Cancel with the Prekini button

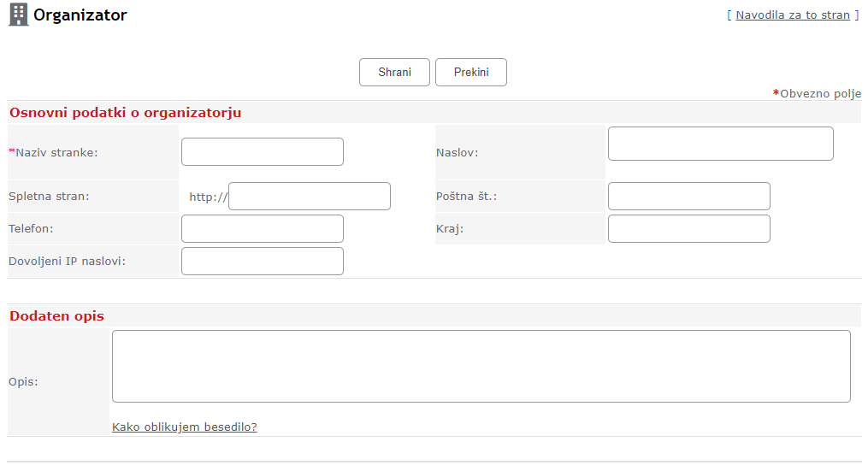[471, 73]
